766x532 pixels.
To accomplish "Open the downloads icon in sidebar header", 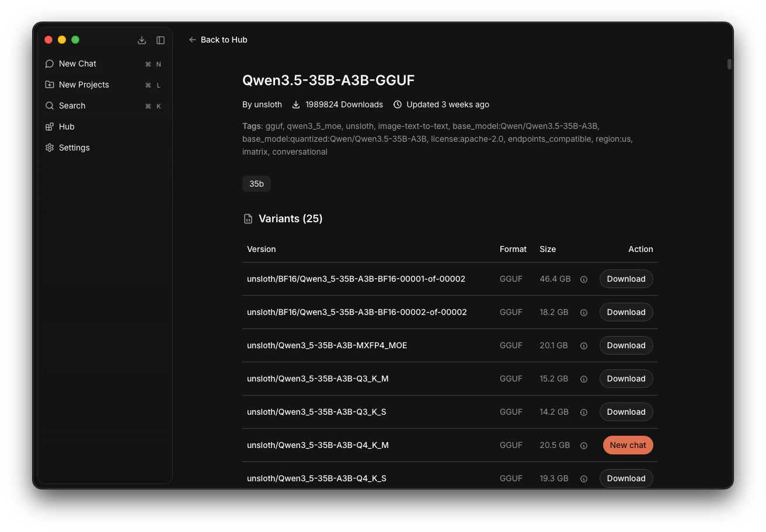I will [142, 40].
